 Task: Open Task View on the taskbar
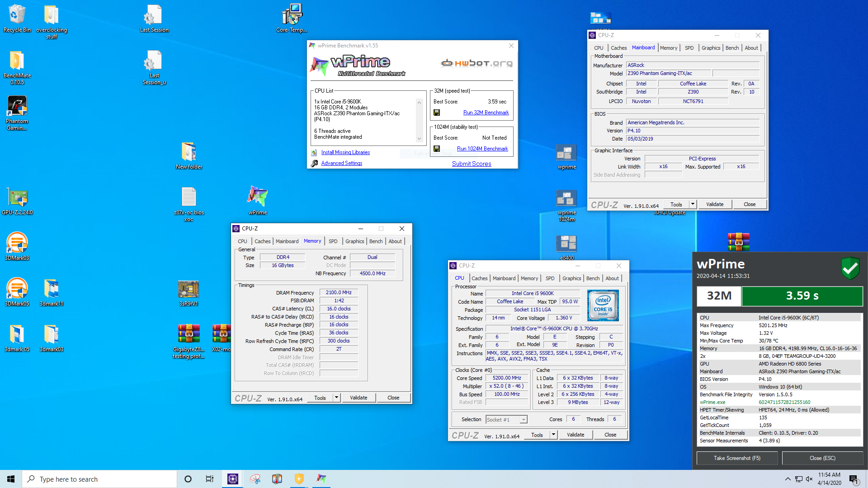click(210, 479)
